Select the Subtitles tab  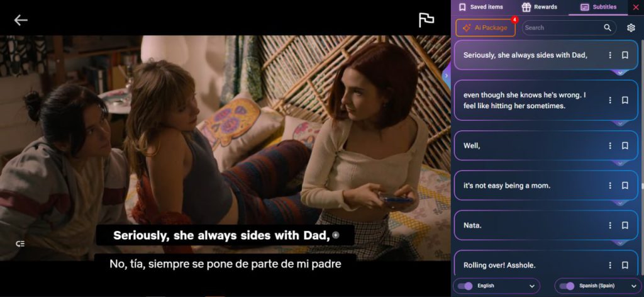tap(599, 7)
